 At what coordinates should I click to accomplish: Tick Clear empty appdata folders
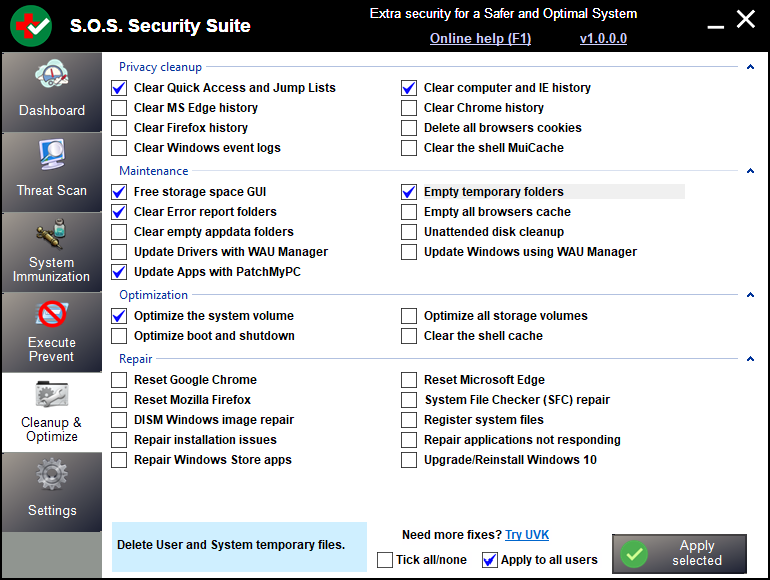[119, 232]
